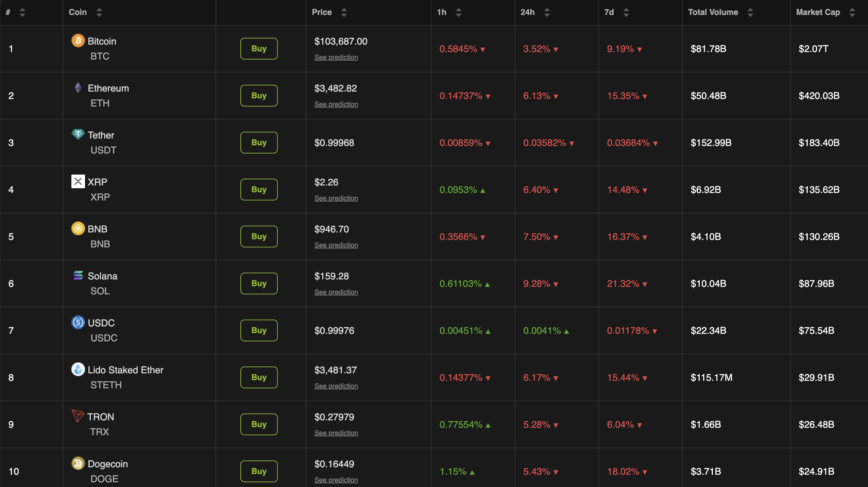The height and width of the screenshot is (487, 868).
Task: Click the BNB coin icon
Action: pyautogui.click(x=78, y=228)
